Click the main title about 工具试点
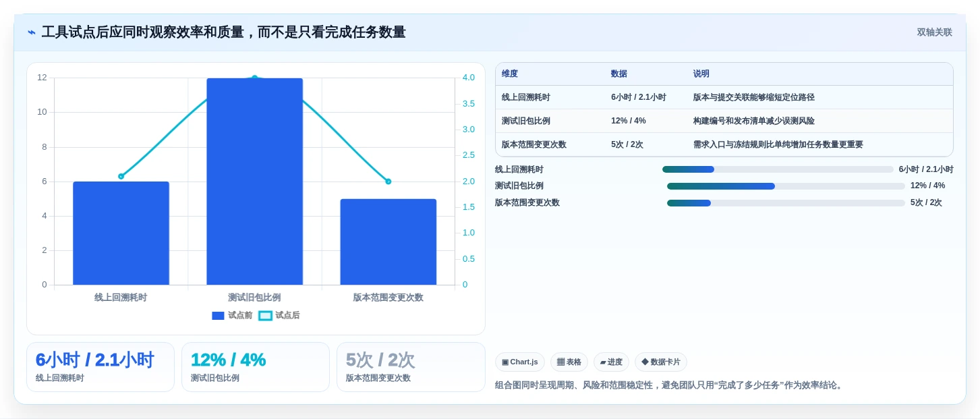Image resolution: width=980 pixels, height=419 pixels. (224, 32)
